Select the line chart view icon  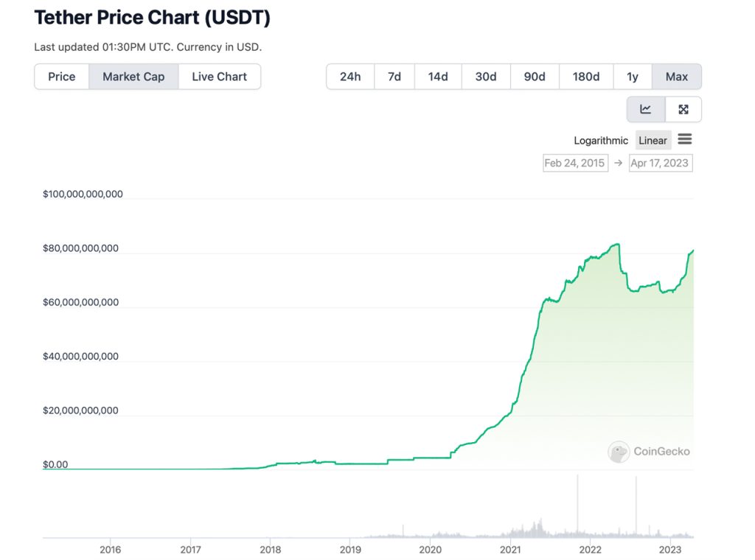(645, 109)
